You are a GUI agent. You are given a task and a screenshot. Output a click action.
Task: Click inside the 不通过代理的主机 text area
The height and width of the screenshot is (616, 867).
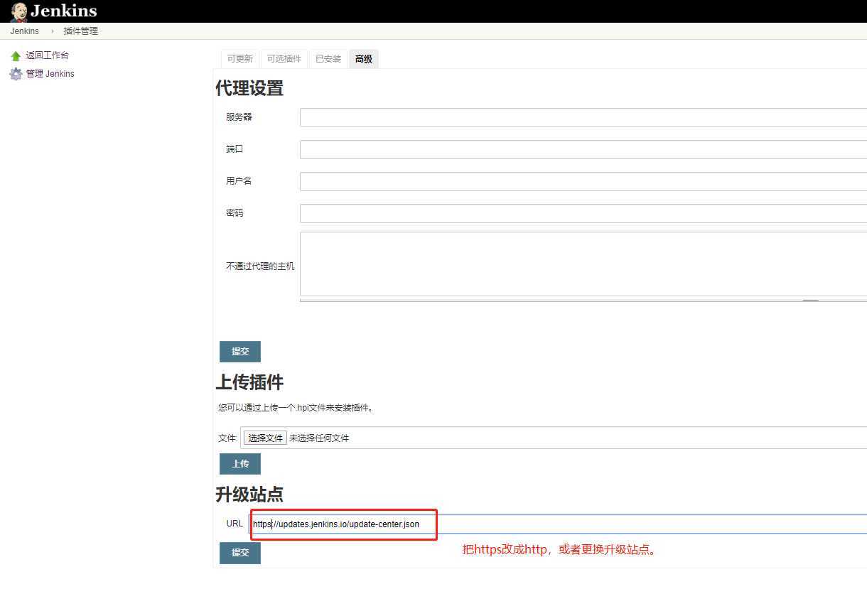click(583, 264)
